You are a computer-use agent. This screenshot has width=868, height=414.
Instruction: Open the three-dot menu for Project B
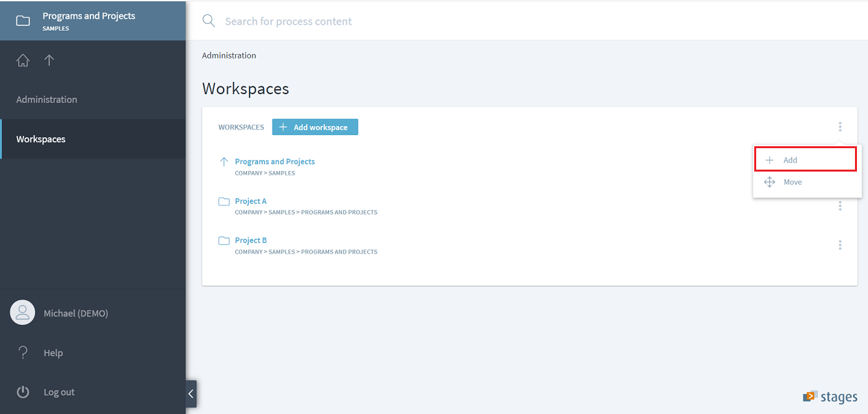click(840, 245)
